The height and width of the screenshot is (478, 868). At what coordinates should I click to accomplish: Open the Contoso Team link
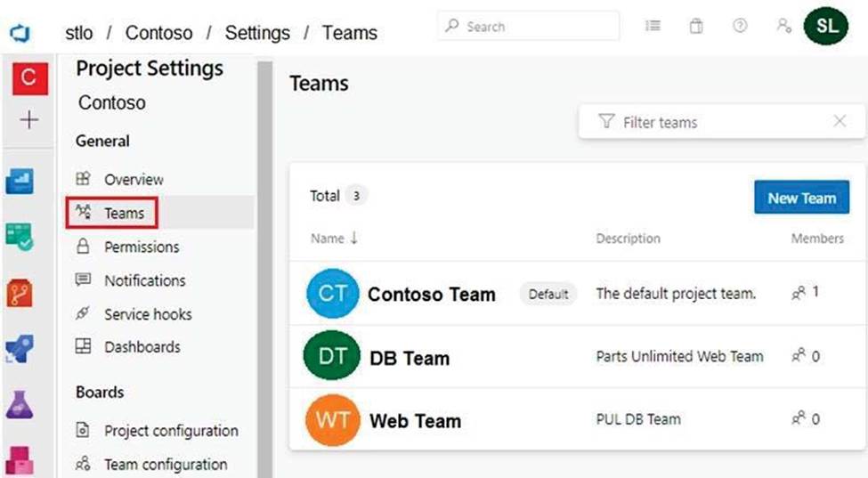[x=431, y=295]
